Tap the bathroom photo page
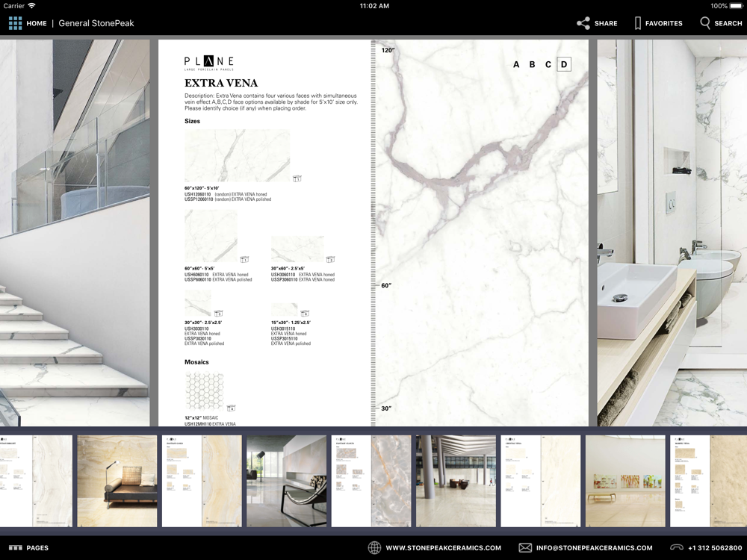The height and width of the screenshot is (560, 747). pos(672,233)
